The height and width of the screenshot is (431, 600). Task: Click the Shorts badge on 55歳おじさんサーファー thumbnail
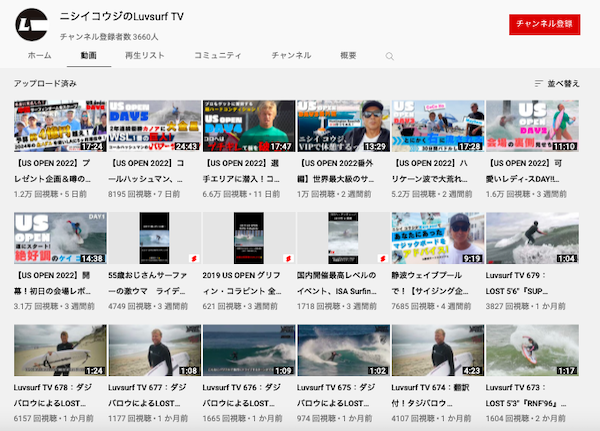194,258
